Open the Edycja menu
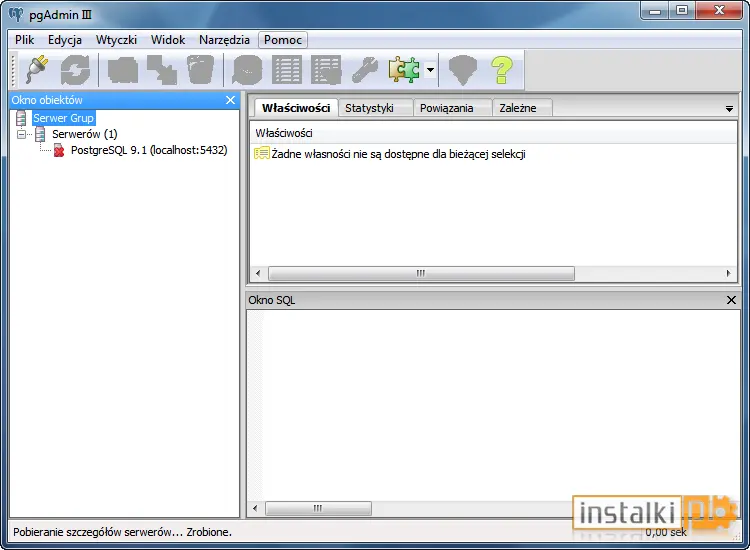This screenshot has width=750, height=550. click(65, 40)
